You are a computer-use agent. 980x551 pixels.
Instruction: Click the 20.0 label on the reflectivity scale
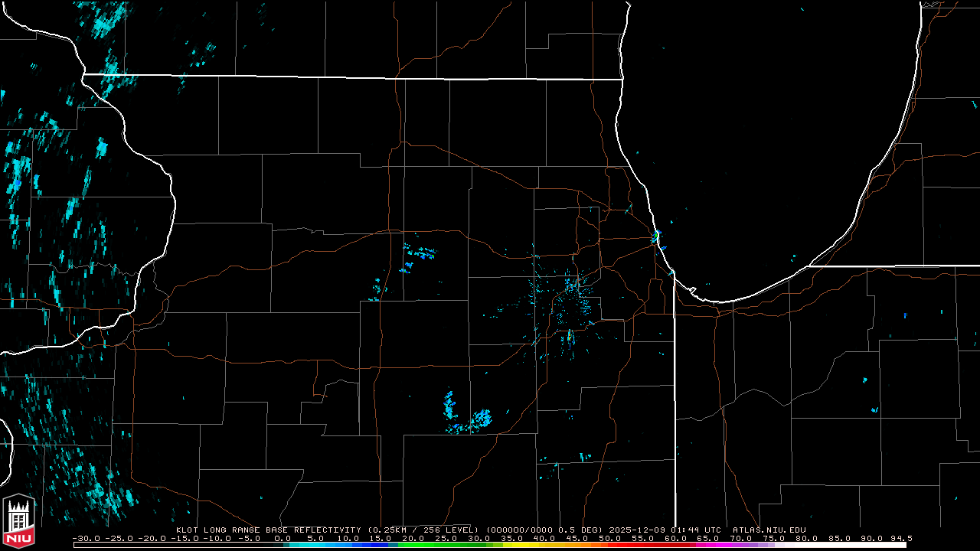[413, 538]
